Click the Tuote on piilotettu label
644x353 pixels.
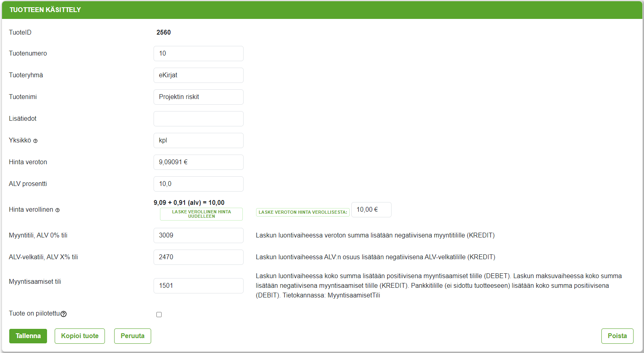pos(34,314)
